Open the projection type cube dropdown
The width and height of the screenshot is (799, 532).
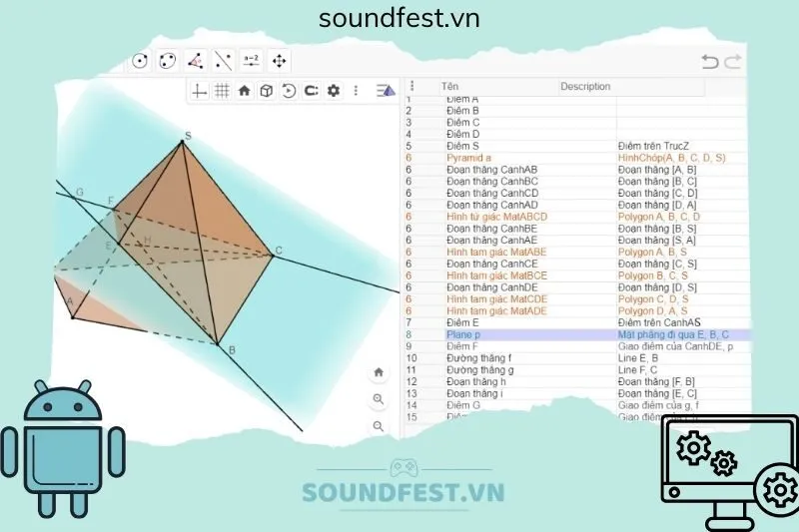(x=267, y=91)
